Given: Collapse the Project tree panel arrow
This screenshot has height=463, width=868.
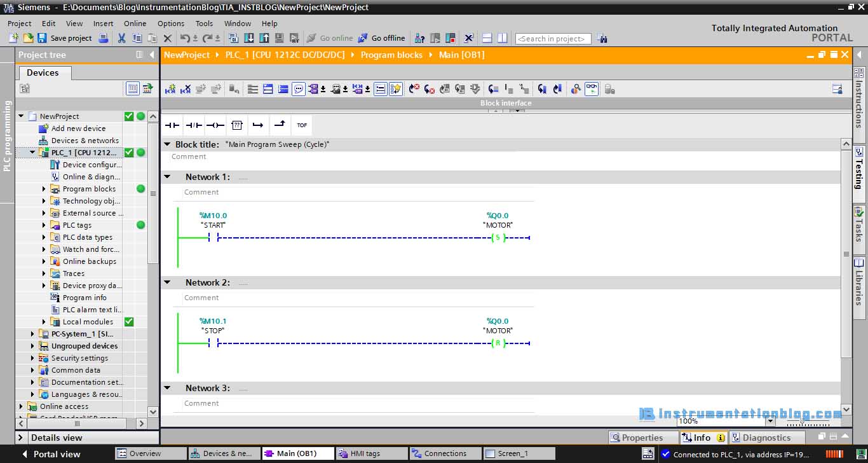Looking at the screenshot, I should click(152, 55).
